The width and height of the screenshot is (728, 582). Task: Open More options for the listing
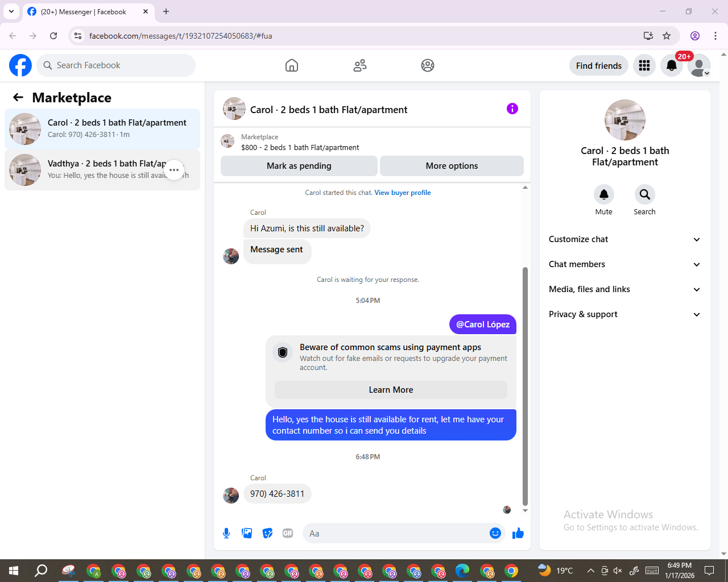point(452,166)
